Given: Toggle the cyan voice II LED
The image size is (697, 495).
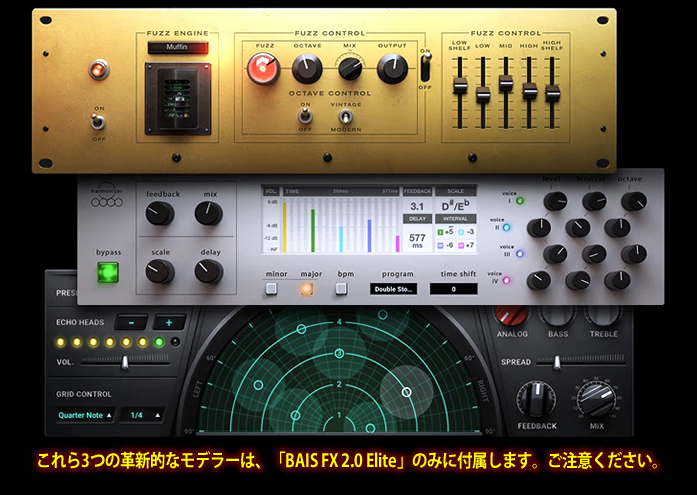Looking at the screenshot, I should pos(506,228).
